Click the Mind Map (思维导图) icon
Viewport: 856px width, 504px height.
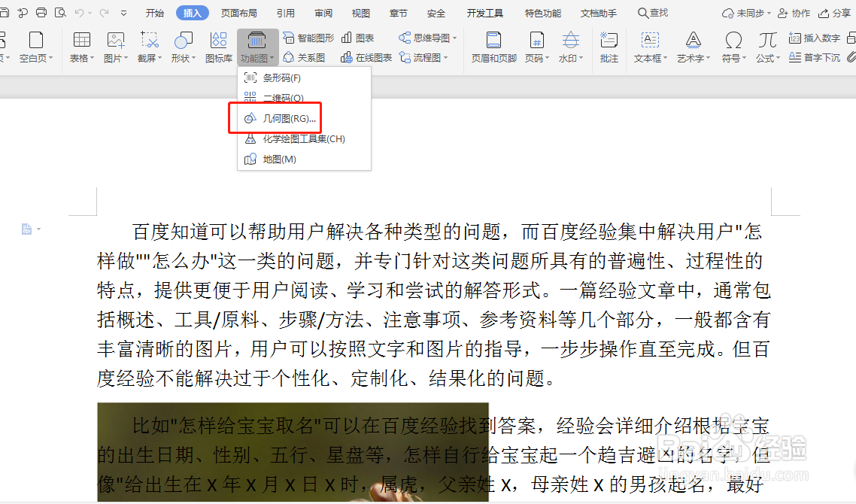405,38
